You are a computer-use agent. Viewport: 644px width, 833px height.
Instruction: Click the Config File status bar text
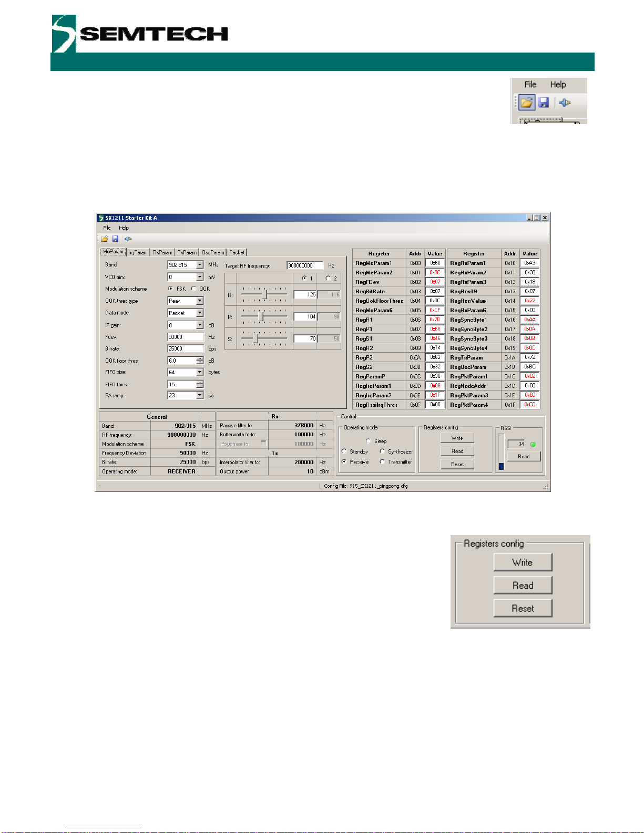pos(366,486)
